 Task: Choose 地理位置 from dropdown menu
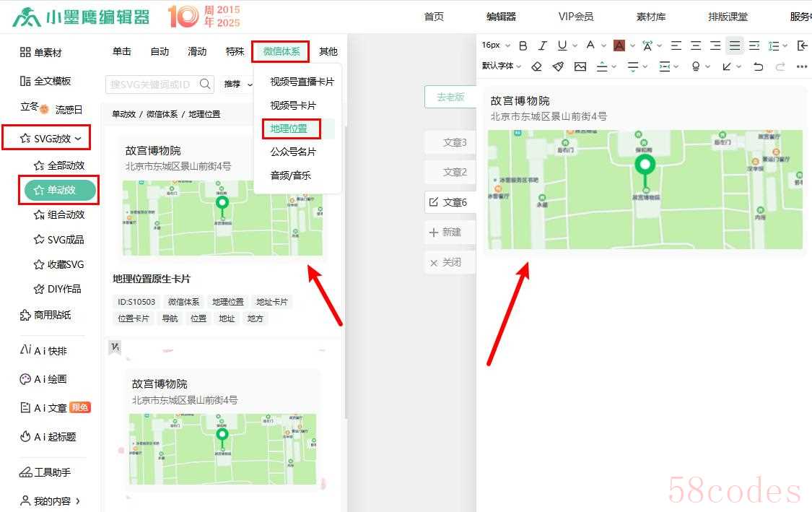[289, 129]
